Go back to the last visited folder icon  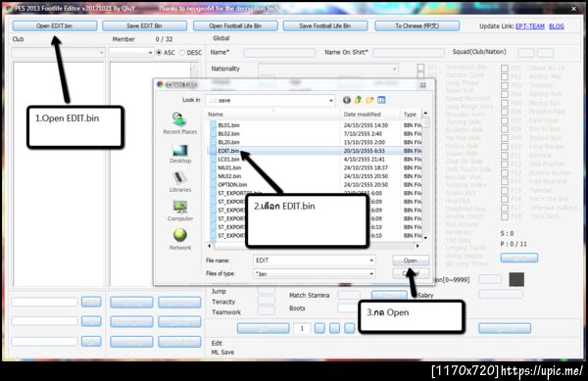[347, 100]
